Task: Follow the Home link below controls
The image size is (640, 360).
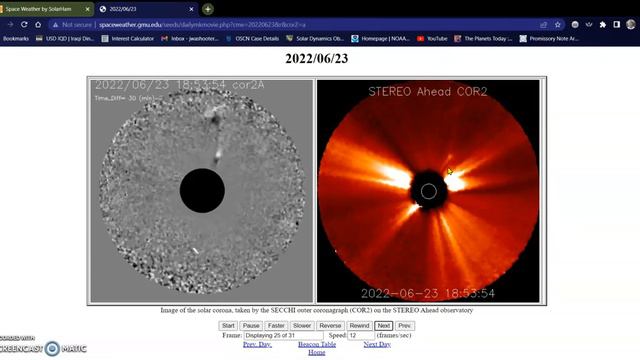Action: [x=317, y=352]
